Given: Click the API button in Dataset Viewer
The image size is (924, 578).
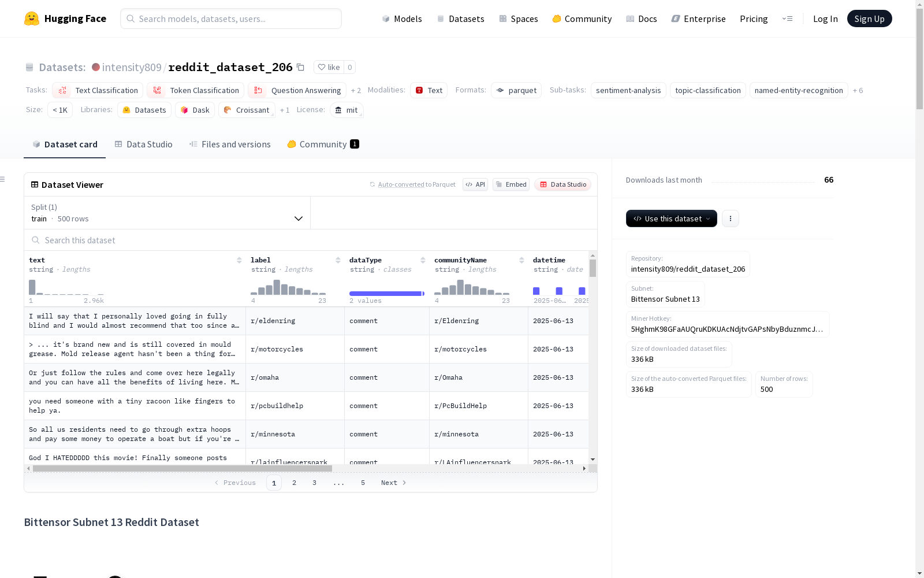Looking at the screenshot, I should [475, 184].
